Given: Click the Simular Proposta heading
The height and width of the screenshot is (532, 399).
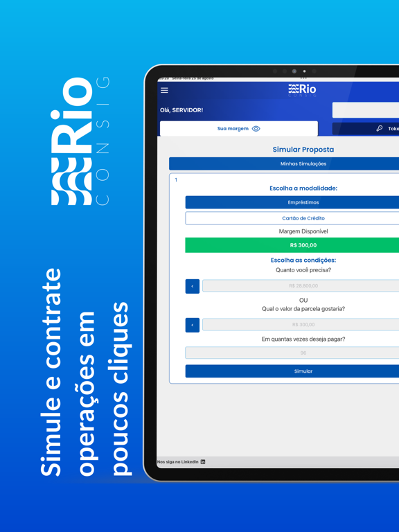Looking at the screenshot, I should click(303, 150).
